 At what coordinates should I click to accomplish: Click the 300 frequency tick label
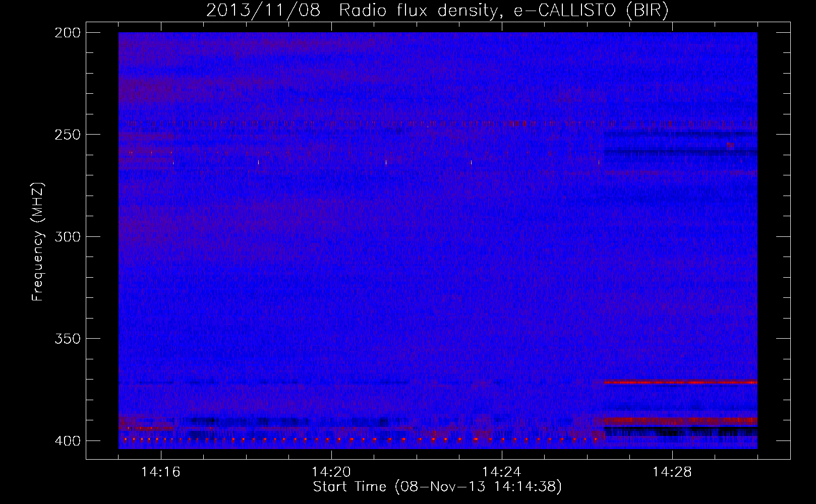coord(68,237)
